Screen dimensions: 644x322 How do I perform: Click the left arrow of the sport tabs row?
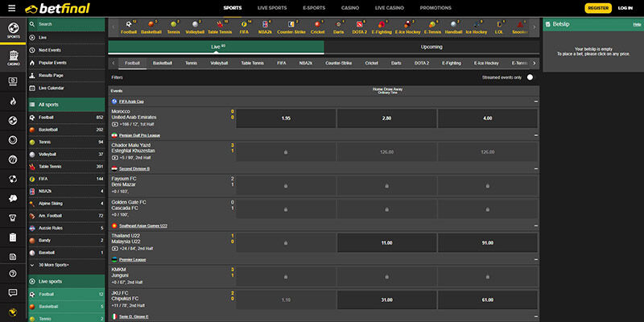(x=114, y=64)
